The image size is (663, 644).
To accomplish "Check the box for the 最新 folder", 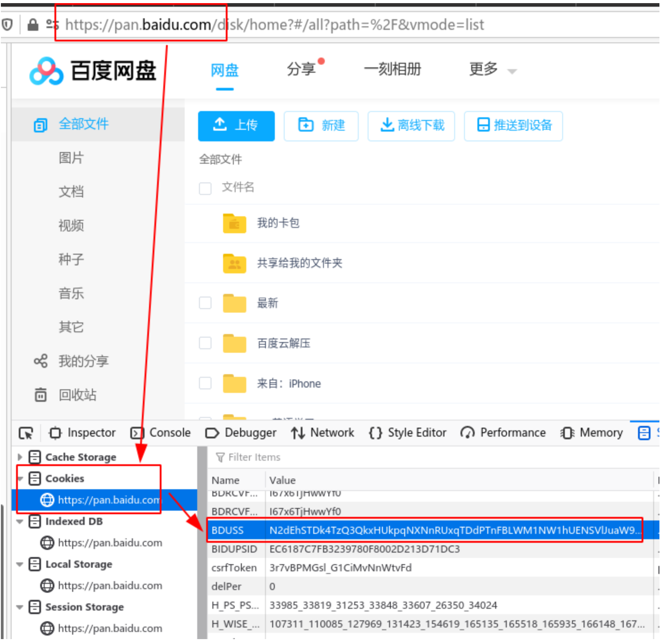I will pyautogui.click(x=205, y=303).
